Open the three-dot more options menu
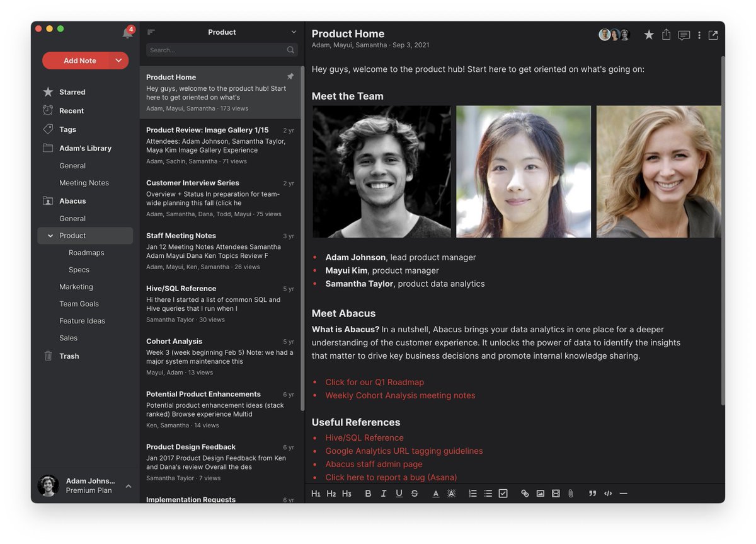 [x=699, y=35]
